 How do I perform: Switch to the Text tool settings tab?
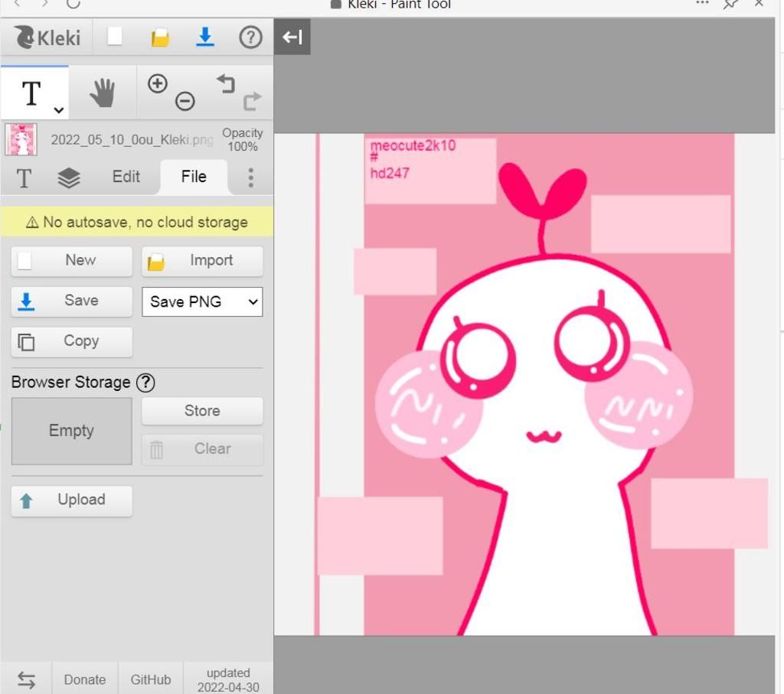[24, 178]
